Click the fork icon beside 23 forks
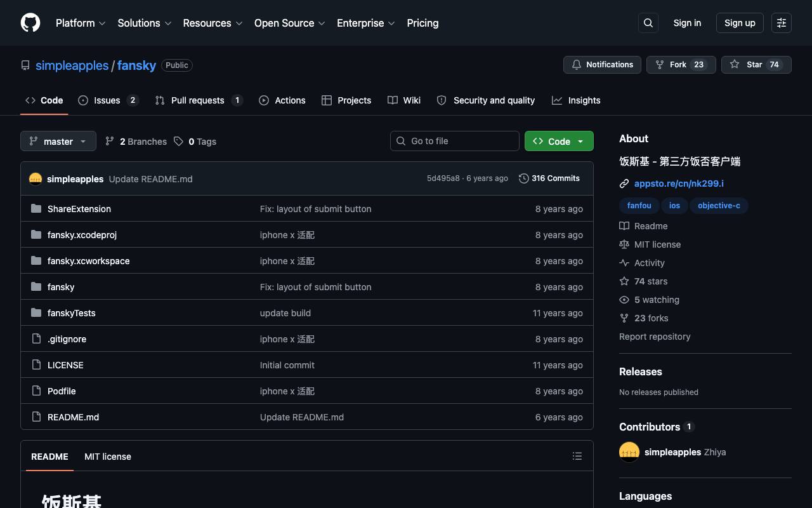 [624, 318]
